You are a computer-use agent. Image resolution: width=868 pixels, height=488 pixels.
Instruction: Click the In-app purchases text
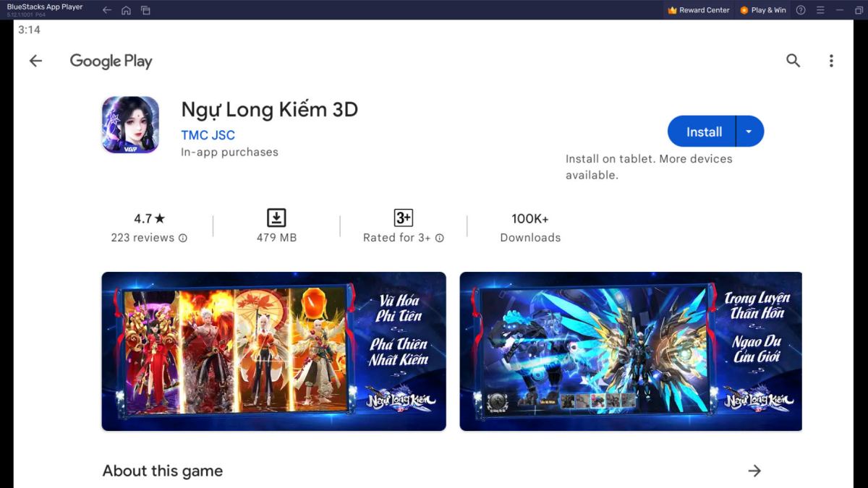pyautogui.click(x=229, y=153)
